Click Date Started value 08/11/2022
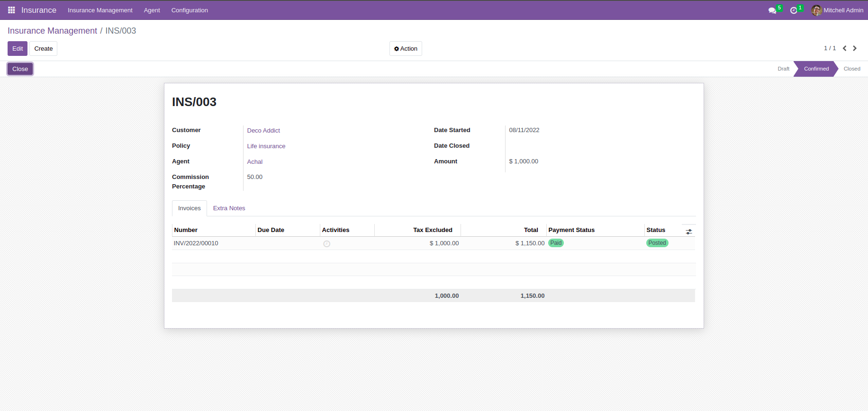The height and width of the screenshot is (411, 868). (x=524, y=130)
